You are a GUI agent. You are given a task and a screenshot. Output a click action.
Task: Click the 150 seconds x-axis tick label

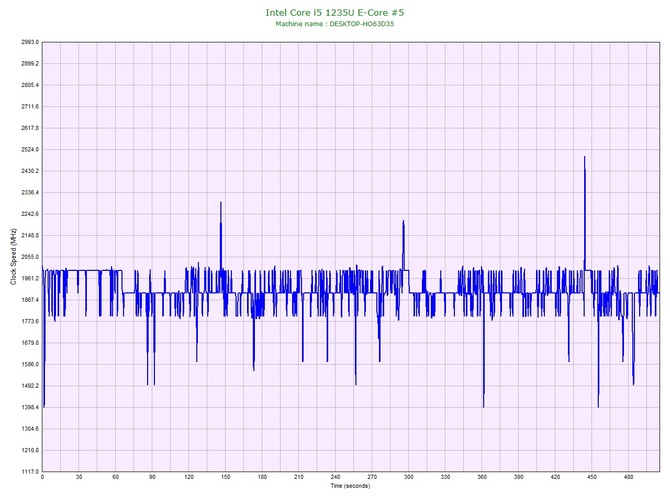click(x=226, y=477)
